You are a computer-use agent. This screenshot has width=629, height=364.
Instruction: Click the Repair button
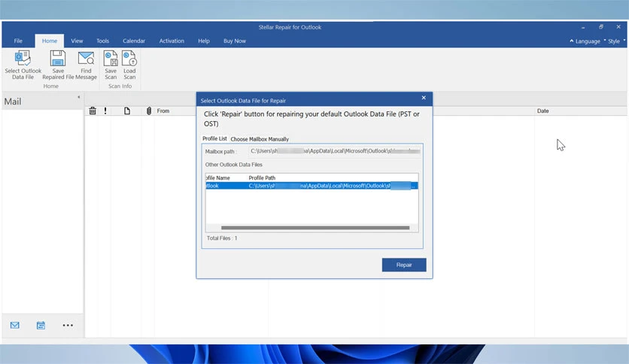click(x=404, y=265)
